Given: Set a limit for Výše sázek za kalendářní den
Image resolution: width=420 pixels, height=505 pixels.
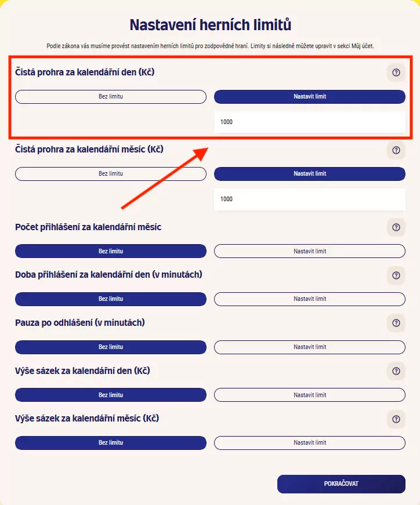Looking at the screenshot, I should click(x=310, y=394).
